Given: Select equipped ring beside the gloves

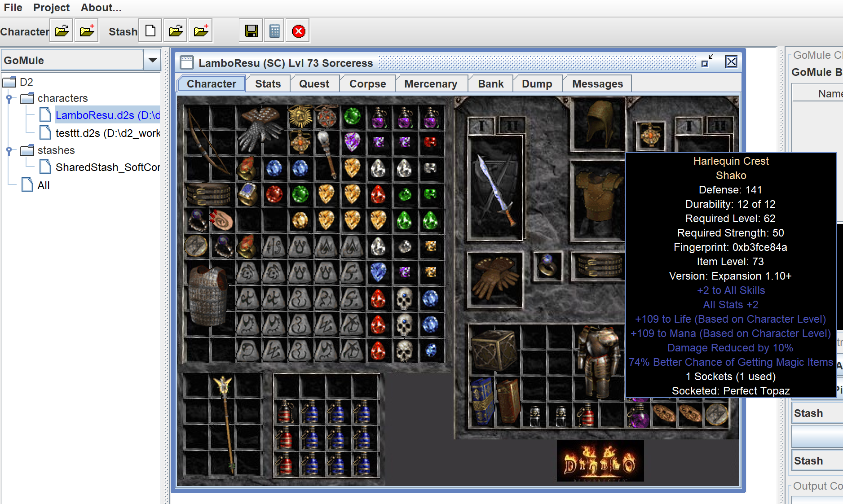Looking at the screenshot, I should 547,266.
